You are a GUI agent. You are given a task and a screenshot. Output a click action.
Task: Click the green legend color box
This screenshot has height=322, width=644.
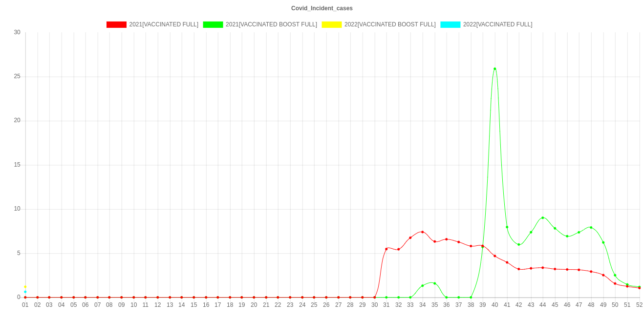click(213, 24)
